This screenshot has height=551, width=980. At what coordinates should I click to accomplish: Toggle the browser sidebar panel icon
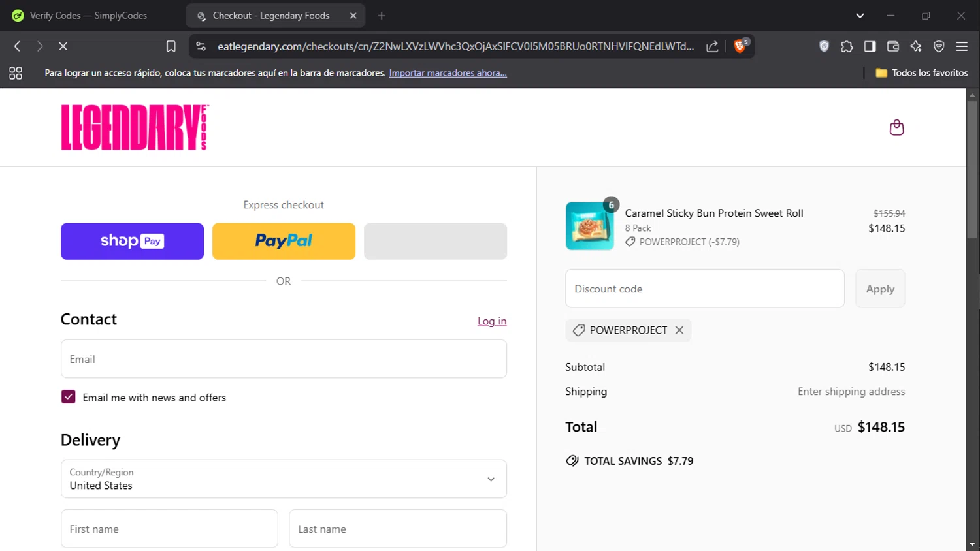pyautogui.click(x=870, y=46)
